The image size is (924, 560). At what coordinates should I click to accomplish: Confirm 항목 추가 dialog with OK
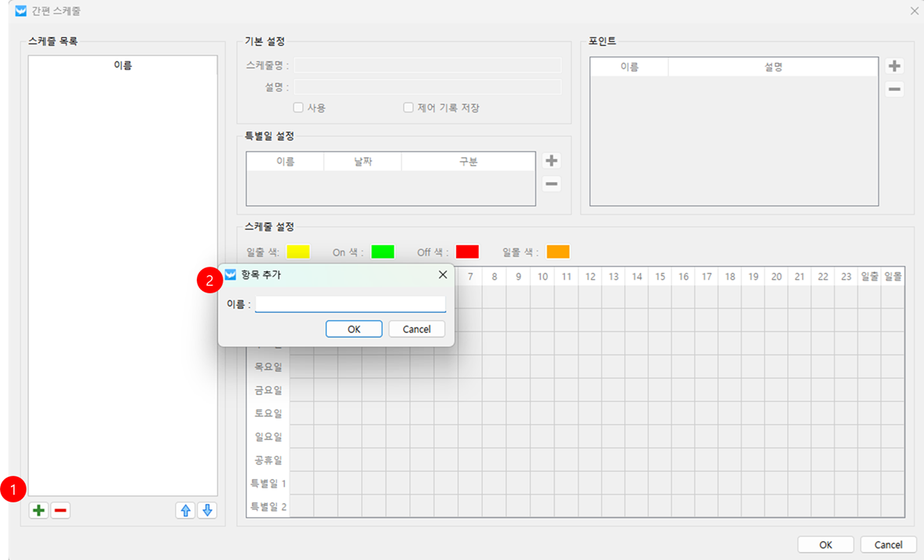(354, 329)
